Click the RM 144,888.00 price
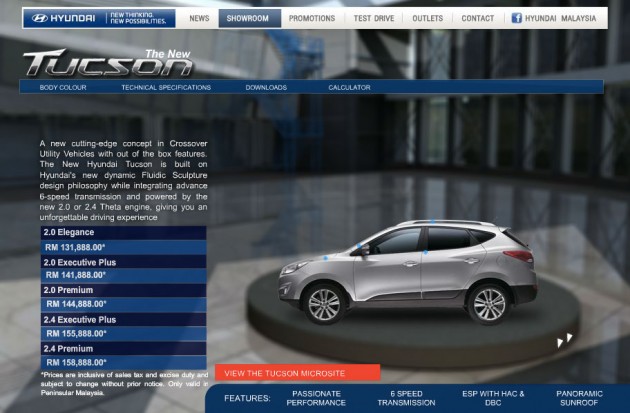Viewport: 630px width, 413px height. (x=123, y=305)
